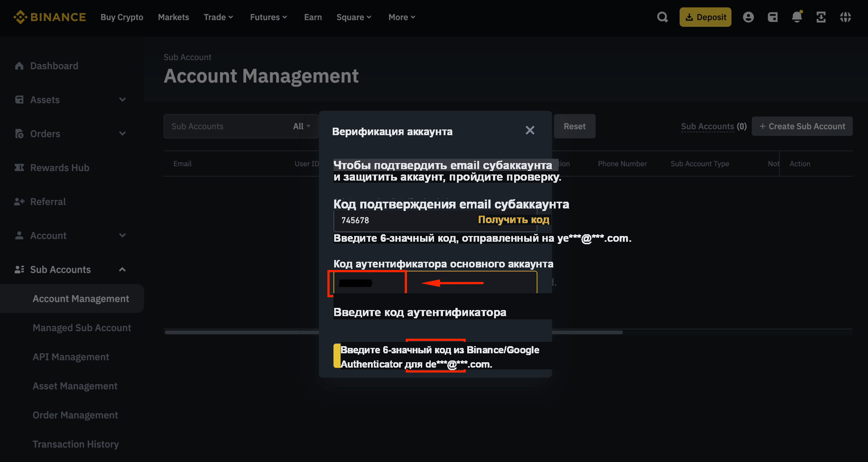Click the Dashboard home icon in sidebar

pos(19,66)
